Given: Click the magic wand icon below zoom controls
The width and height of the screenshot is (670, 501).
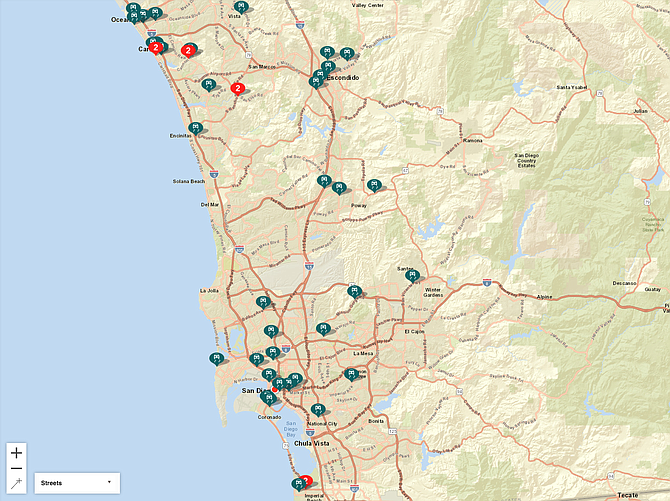Looking at the screenshot, I should point(16,484).
